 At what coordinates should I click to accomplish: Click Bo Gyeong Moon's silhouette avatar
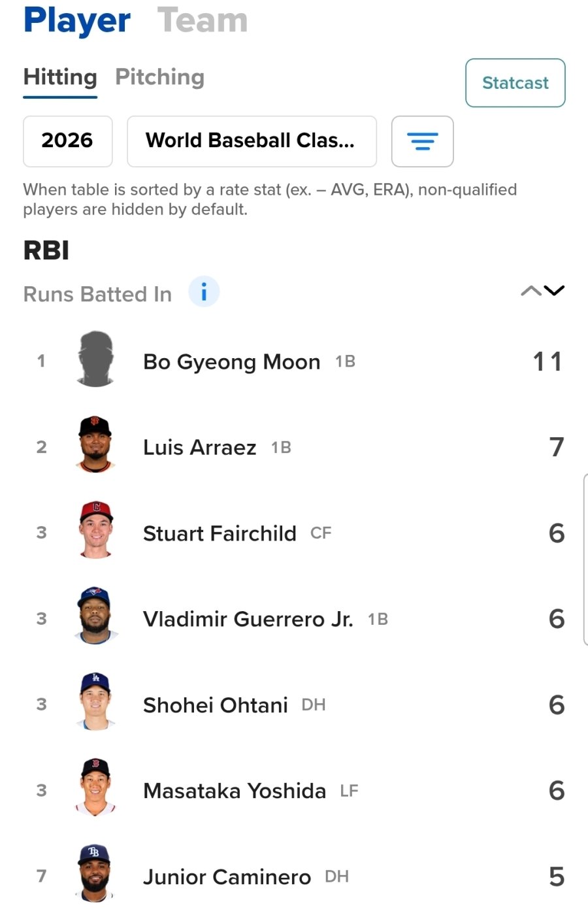point(95,359)
